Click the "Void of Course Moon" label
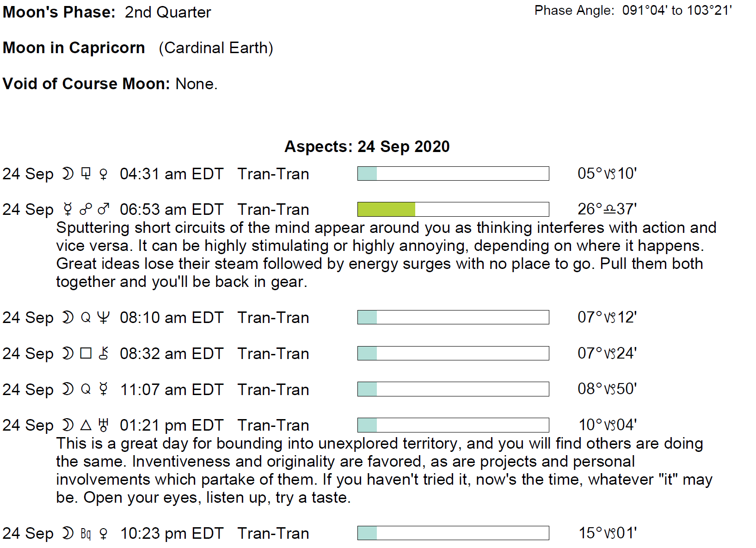This screenshot has width=756, height=548. (x=86, y=84)
